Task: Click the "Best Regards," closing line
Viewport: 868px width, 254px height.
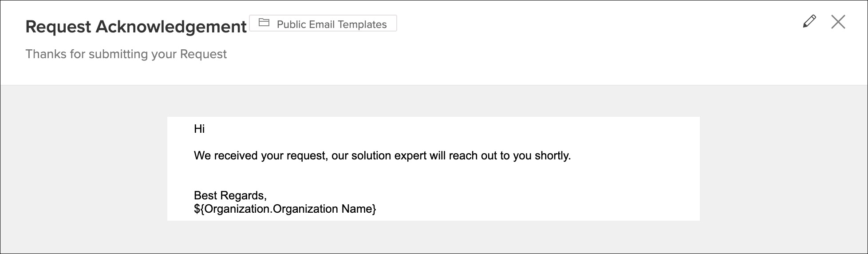Action: [x=230, y=195]
